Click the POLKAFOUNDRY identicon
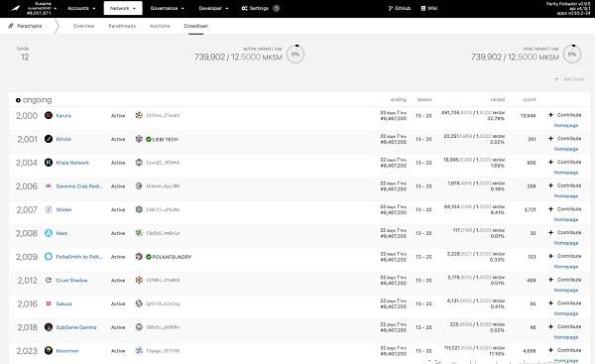This screenshot has height=364, width=595. pyautogui.click(x=139, y=257)
